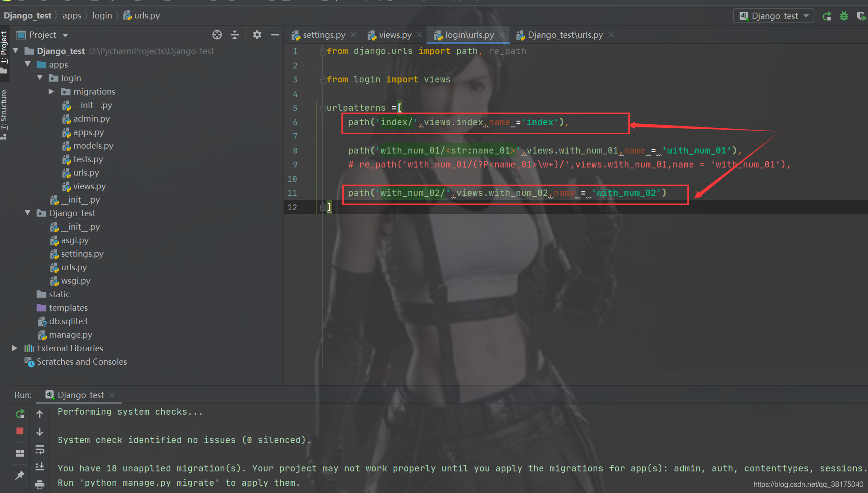Image resolution: width=868 pixels, height=493 pixels.
Task: Click Django_test in breadcrumb bar
Action: (27, 16)
